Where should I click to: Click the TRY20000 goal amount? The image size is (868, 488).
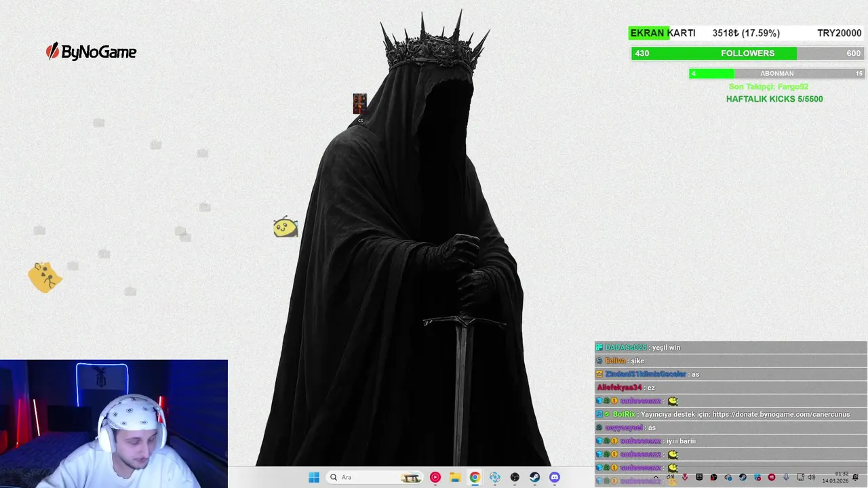coord(840,33)
